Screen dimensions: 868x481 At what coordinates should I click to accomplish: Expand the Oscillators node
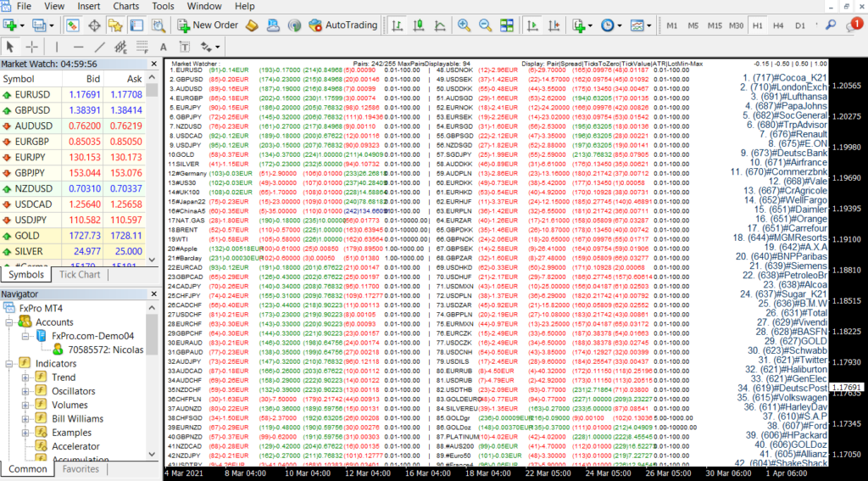tap(25, 391)
